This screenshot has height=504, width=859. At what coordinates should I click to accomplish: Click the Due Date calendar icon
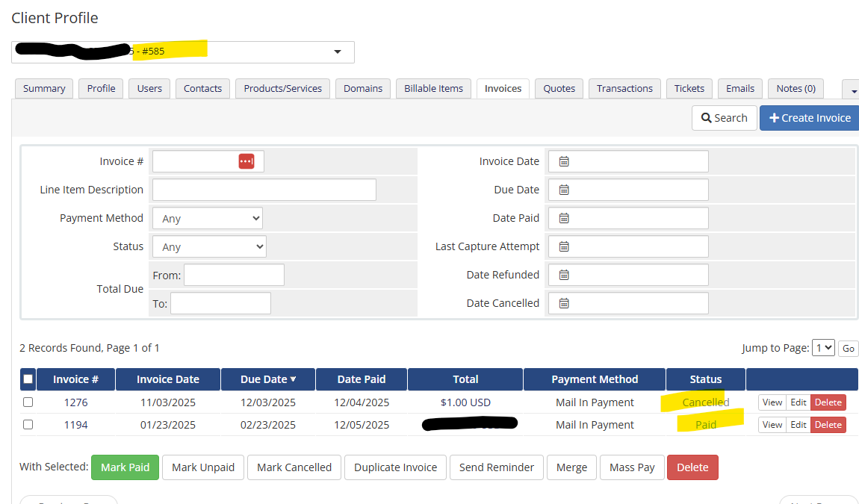point(564,190)
